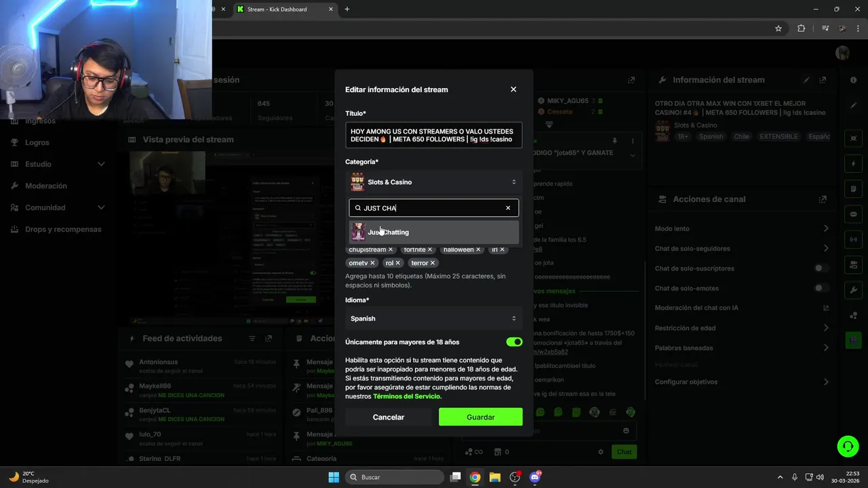Viewport: 868px width, 488px height.
Task: Open Windows Start menu
Action: [334, 477]
